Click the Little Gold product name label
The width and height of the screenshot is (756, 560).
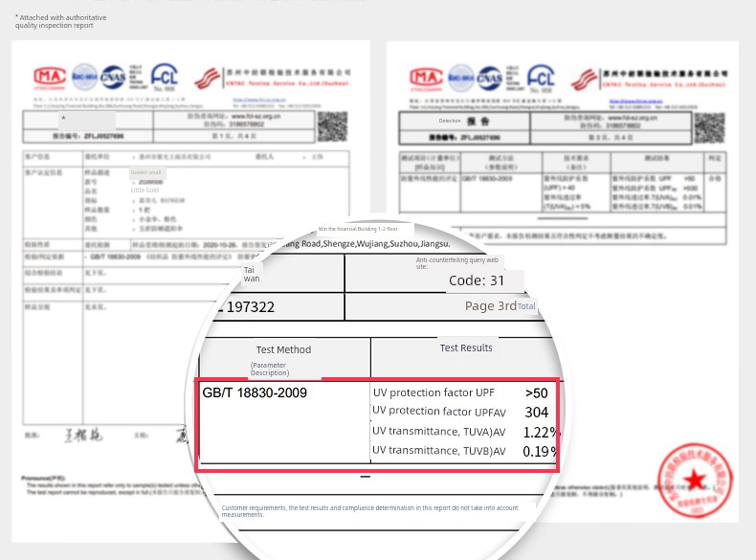[145, 190]
